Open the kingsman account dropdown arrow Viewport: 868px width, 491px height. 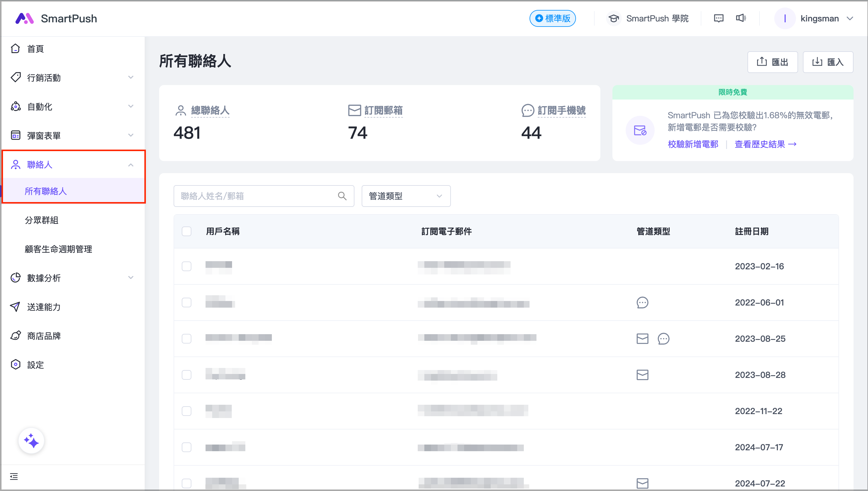click(x=850, y=18)
